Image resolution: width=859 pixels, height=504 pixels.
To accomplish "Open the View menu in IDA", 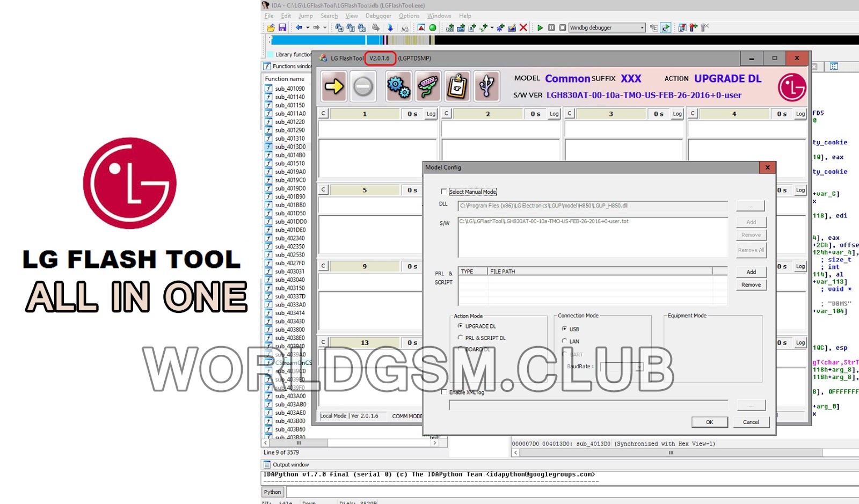I will click(x=352, y=16).
